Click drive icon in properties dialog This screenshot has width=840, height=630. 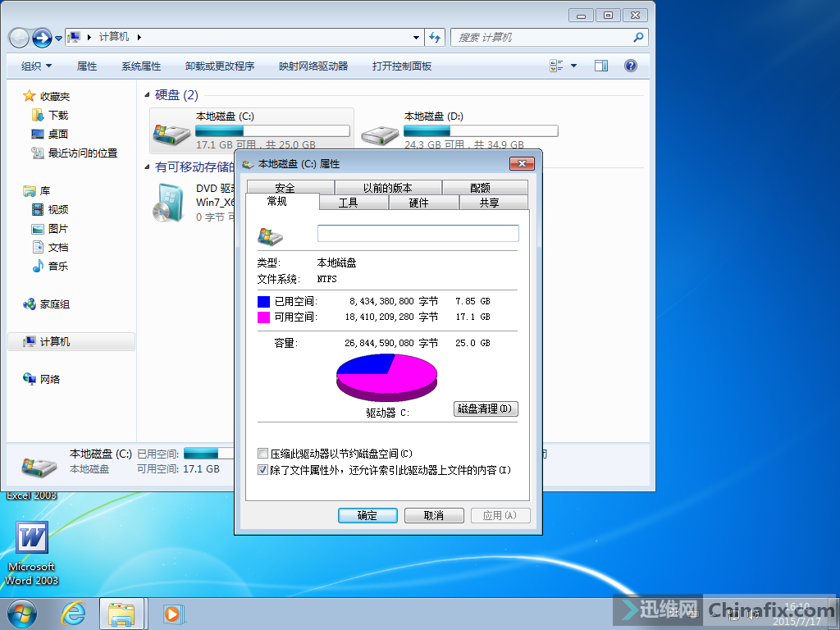270,235
